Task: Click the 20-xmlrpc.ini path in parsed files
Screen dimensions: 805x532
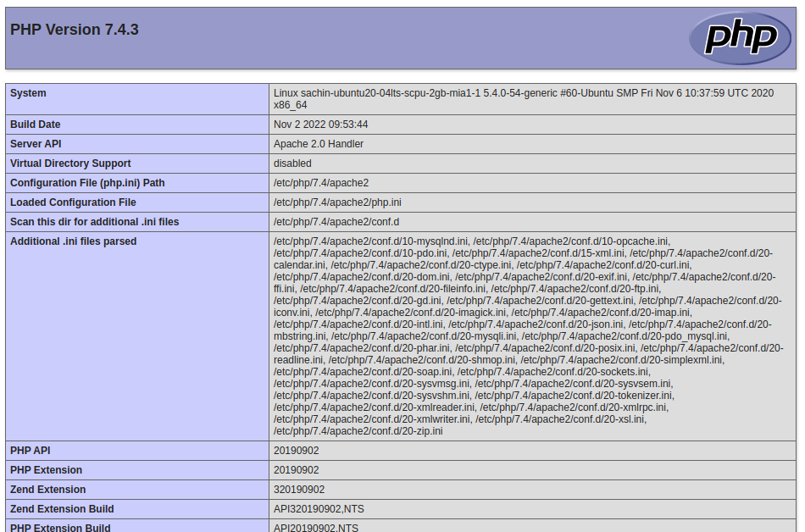Action: (574, 407)
